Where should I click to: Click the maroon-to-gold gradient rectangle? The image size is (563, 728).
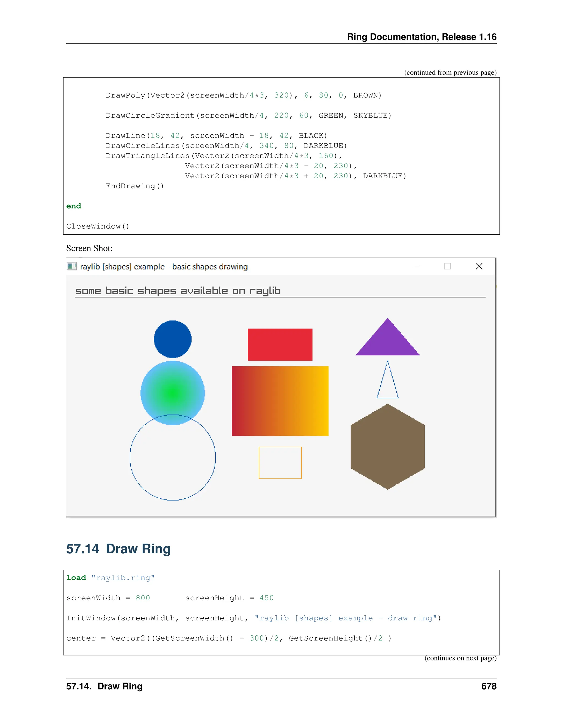(280, 401)
